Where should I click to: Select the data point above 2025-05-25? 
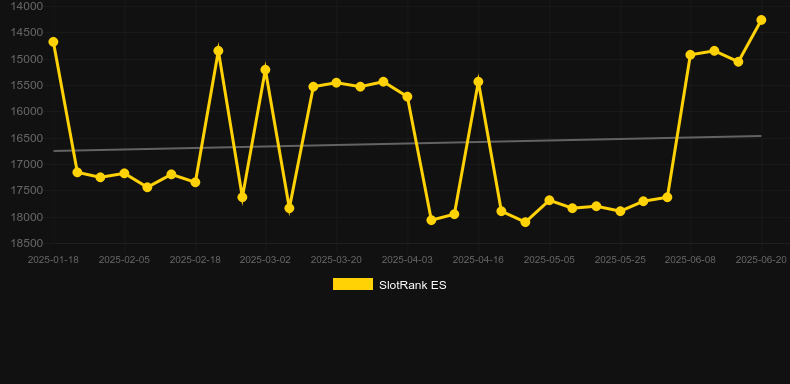(x=620, y=211)
